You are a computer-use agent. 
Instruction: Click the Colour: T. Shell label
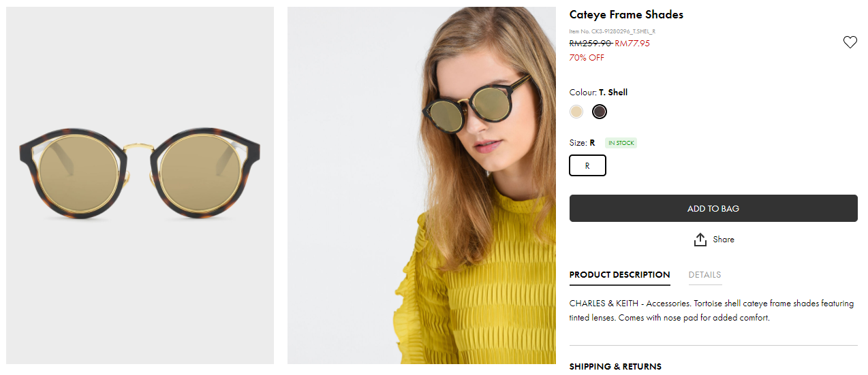click(598, 93)
